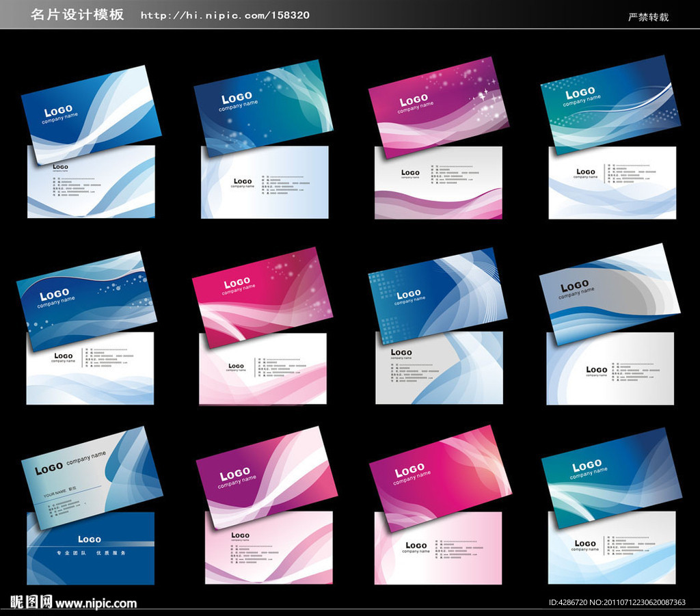
Task: Click the header title 名片设计模板
Action: 77,15
